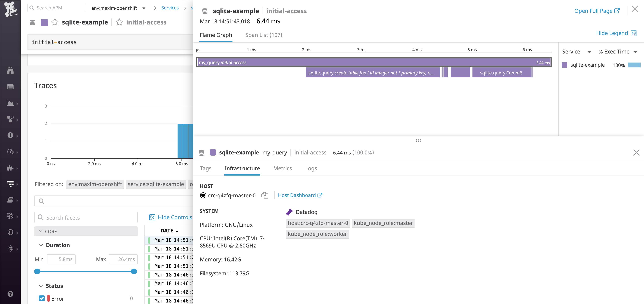Open Dashboards from the sidebar

[x=10, y=103]
